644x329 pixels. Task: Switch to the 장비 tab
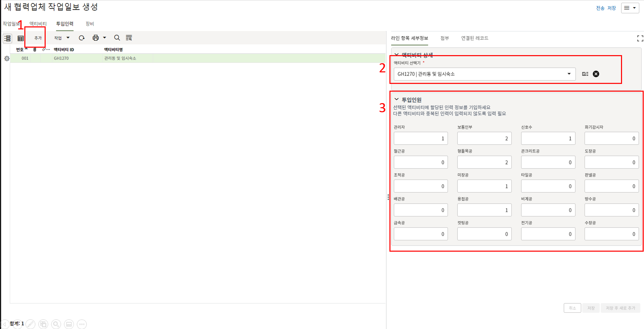click(x=90, y=24)
